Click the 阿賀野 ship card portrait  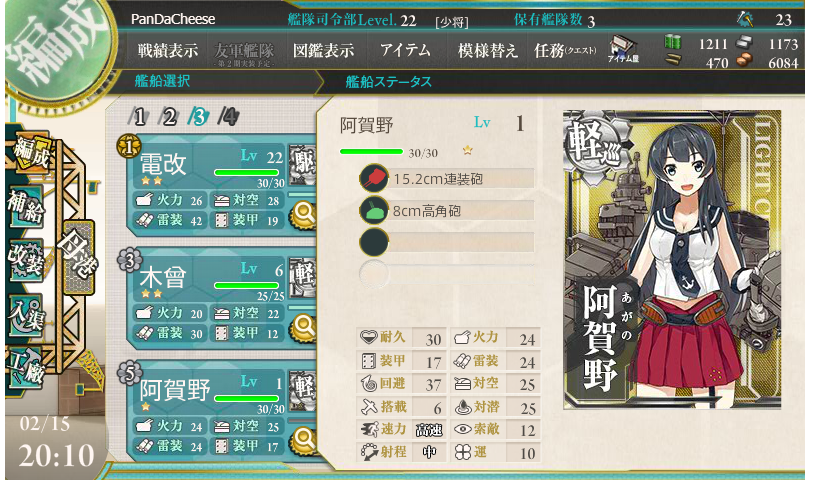pos(672,259)
